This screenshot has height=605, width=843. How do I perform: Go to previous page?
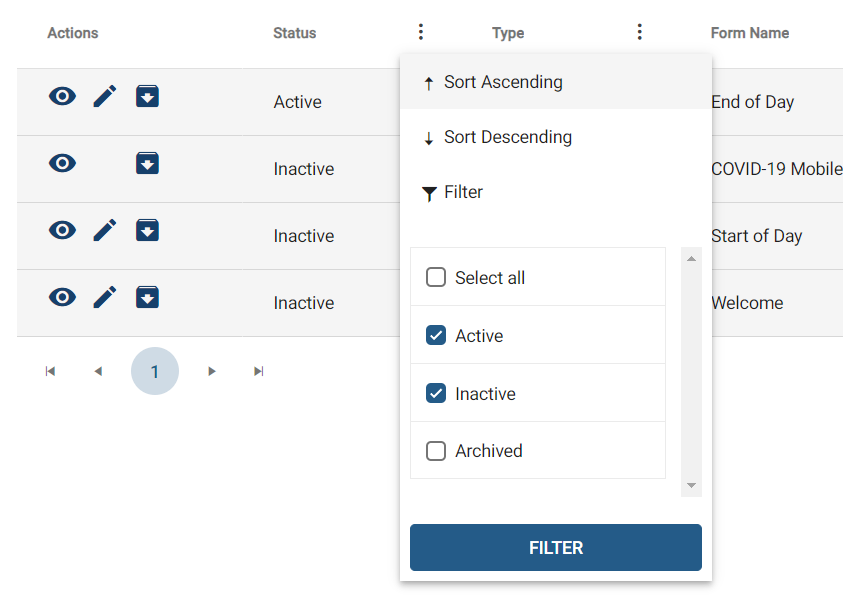pyautogui.click(x=98, y=371)
